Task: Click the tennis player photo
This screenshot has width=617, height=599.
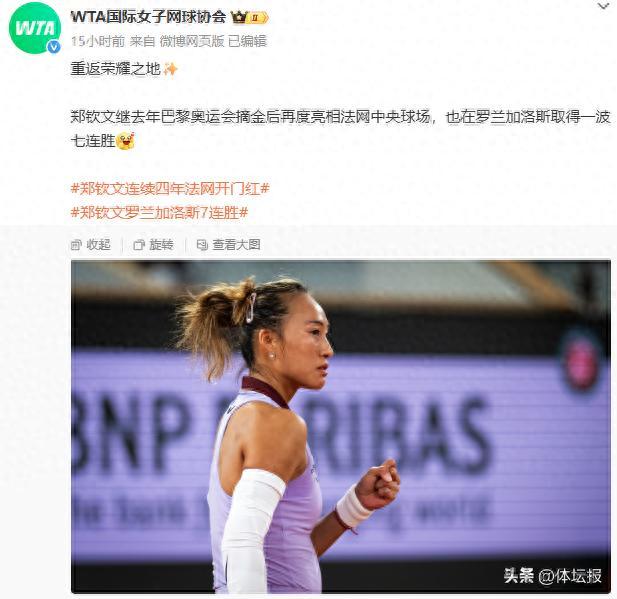Action: (x=341, y=427)
